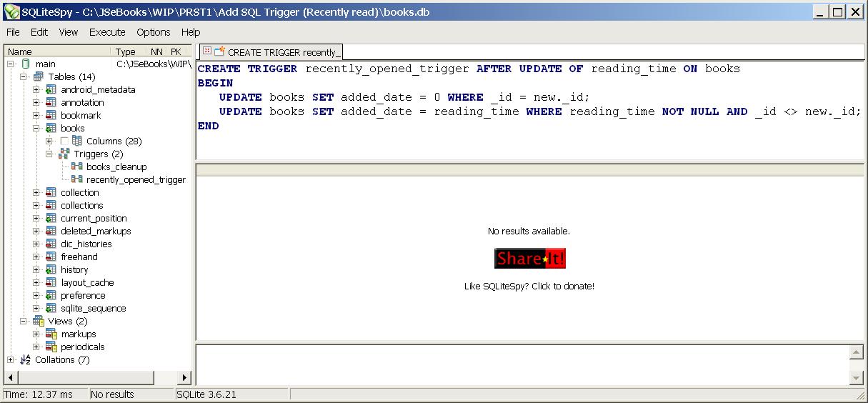Click the Type column header
Viewport: 868px width, 403px height.
click(x=129, y=51)
